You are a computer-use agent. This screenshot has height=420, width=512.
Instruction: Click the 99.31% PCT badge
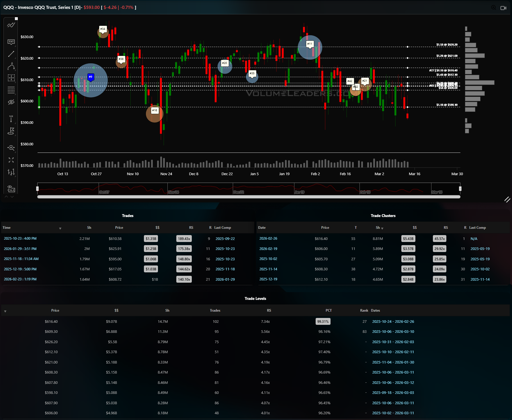[323, 322]
